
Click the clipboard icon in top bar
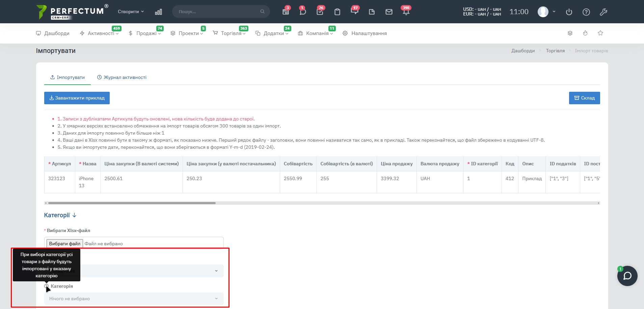coord(337,12)
